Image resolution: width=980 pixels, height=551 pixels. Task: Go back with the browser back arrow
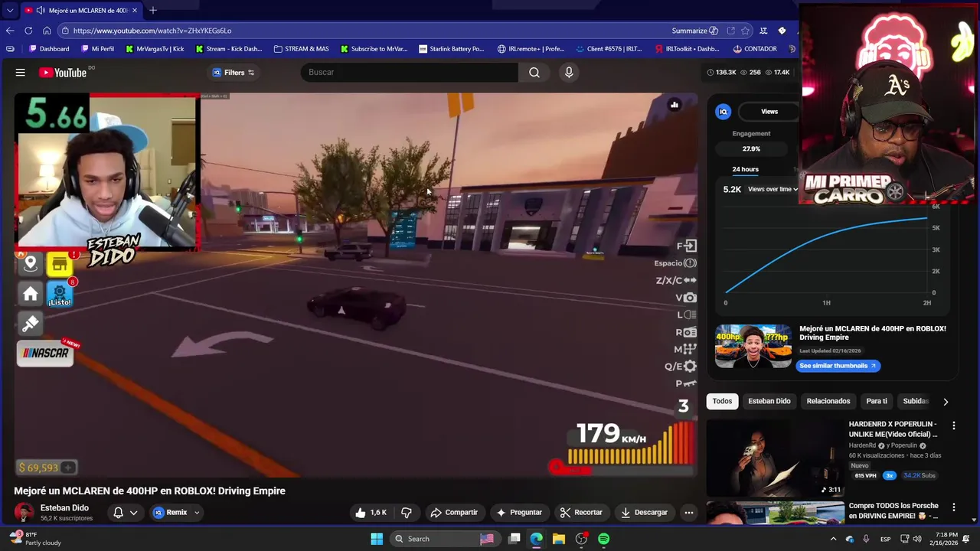(x=10, y=31)
